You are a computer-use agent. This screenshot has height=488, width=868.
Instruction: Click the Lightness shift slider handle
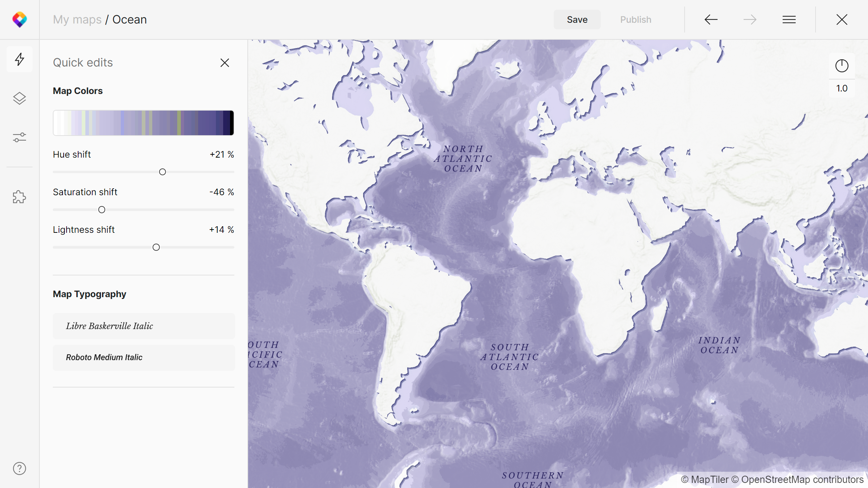click(156, 247)
